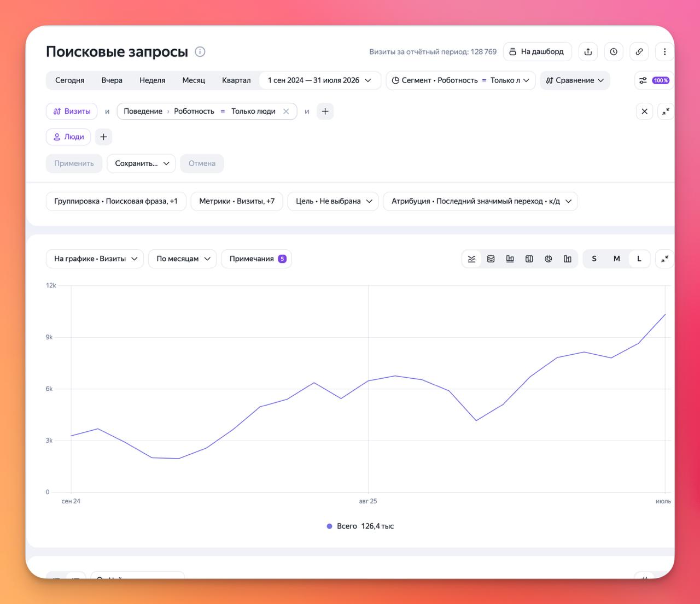Select the Квартал period tab
Viewport: 700px width, 604px height.
coord(236,80)
